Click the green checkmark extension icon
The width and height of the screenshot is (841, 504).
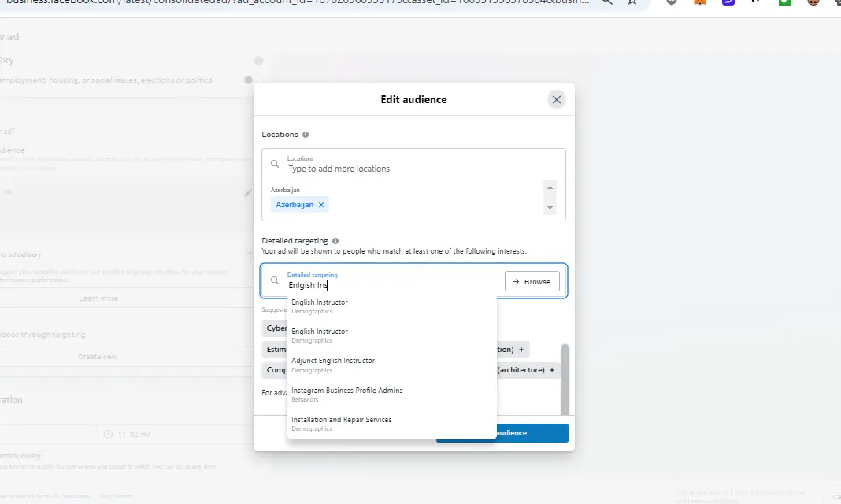click(x=784, y=2)
